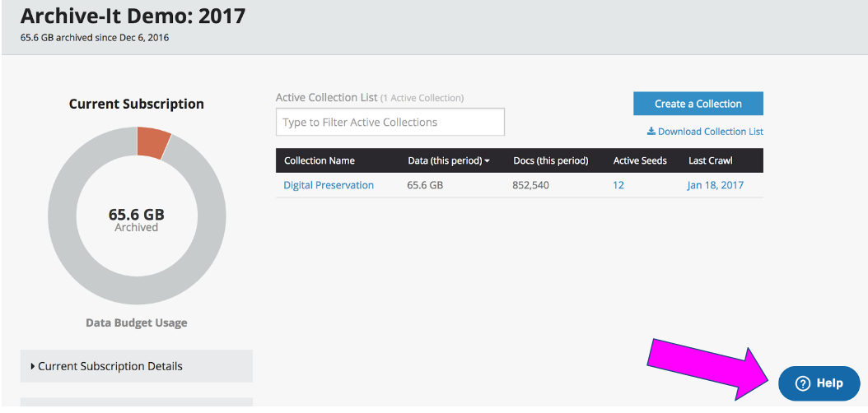Sort table by the Last Crawl header

pos(710,160)
